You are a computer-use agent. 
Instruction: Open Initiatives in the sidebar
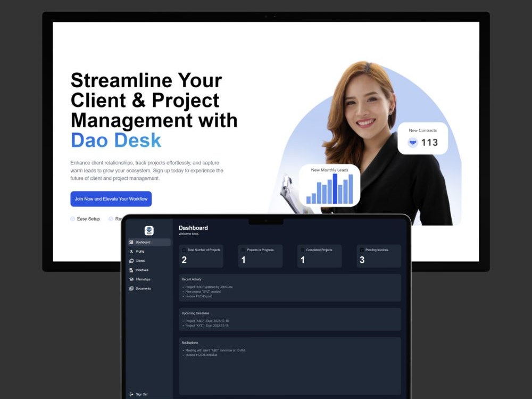(149, 270)
